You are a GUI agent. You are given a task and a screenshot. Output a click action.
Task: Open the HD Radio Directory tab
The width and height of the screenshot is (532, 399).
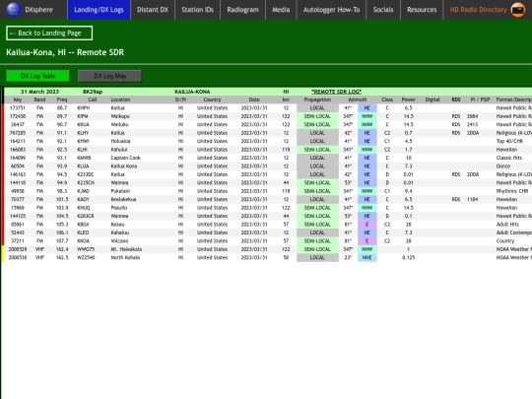pos(488,10)
